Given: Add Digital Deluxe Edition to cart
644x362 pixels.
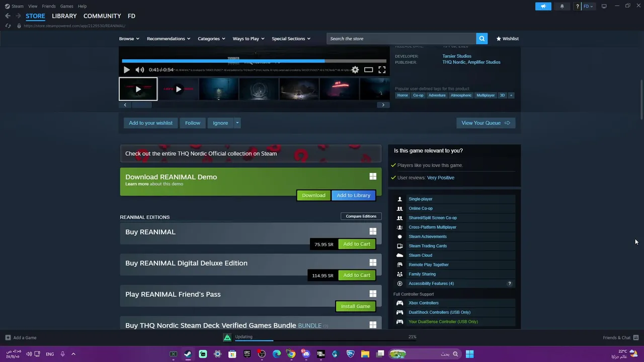Looking at the screenshot, I should 357,276.
